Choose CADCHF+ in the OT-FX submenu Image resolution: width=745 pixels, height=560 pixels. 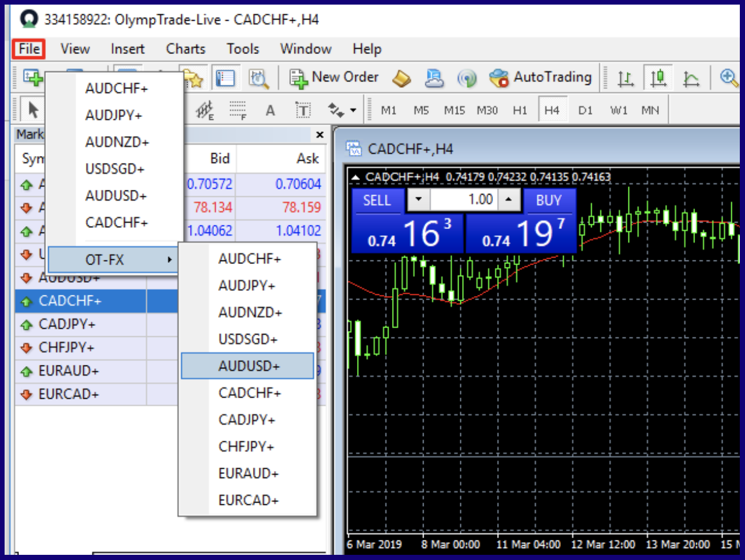(248, 393)
